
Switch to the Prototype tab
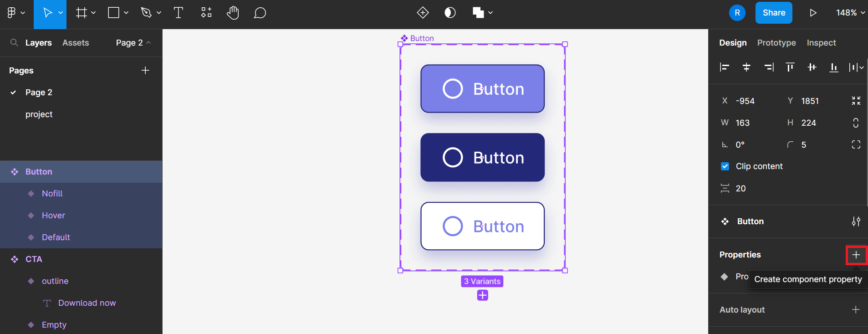776,43
